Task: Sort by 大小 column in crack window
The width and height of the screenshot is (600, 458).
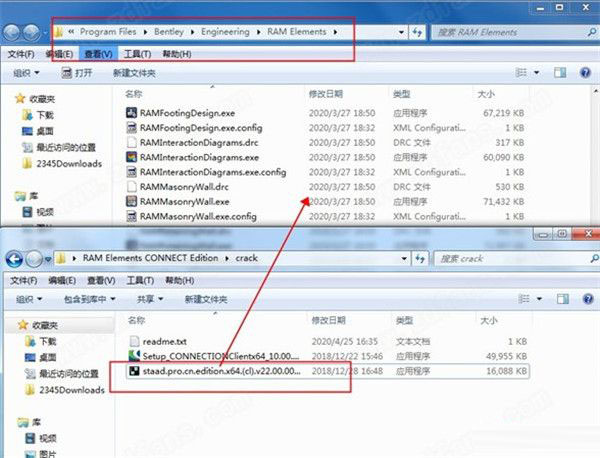Action: [x=489, y=321]
